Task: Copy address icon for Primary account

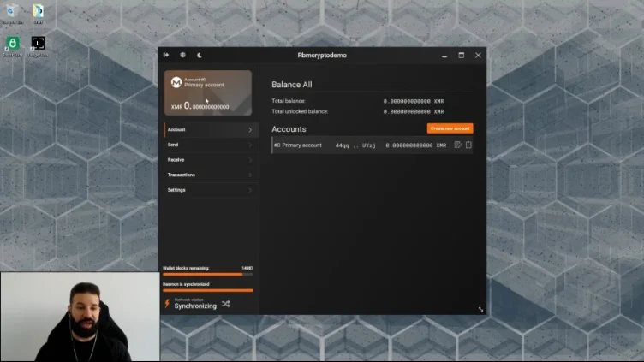Action: click(468, 145)
